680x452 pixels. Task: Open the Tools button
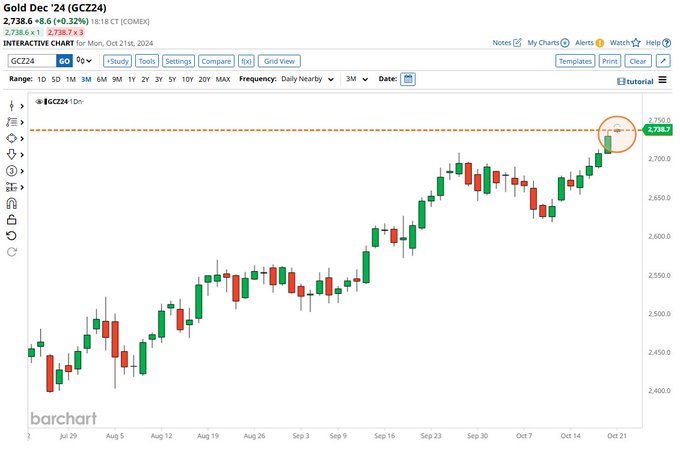click(147, 61)
